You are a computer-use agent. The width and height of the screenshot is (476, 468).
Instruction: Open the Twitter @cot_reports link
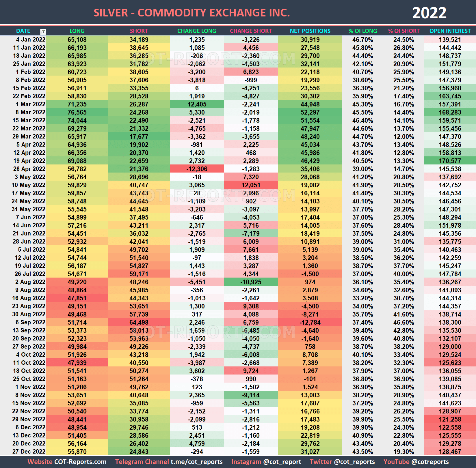[x=354, y=462]
